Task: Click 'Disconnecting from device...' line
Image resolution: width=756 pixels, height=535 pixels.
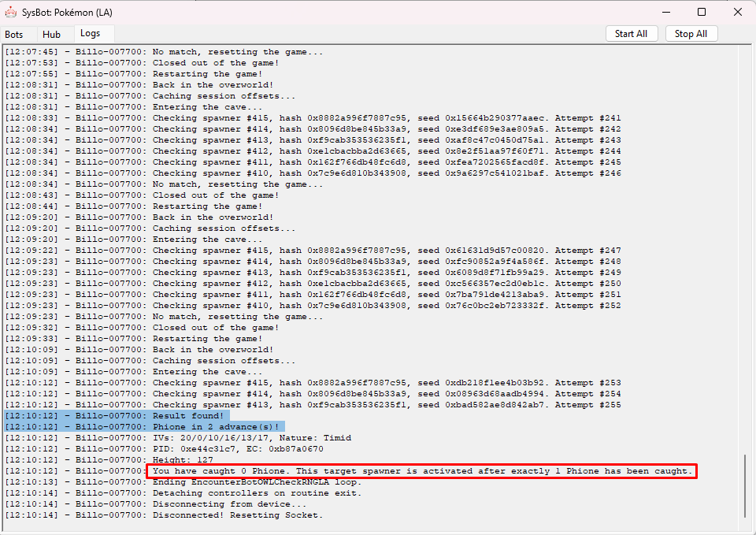Action: [156, 504]
